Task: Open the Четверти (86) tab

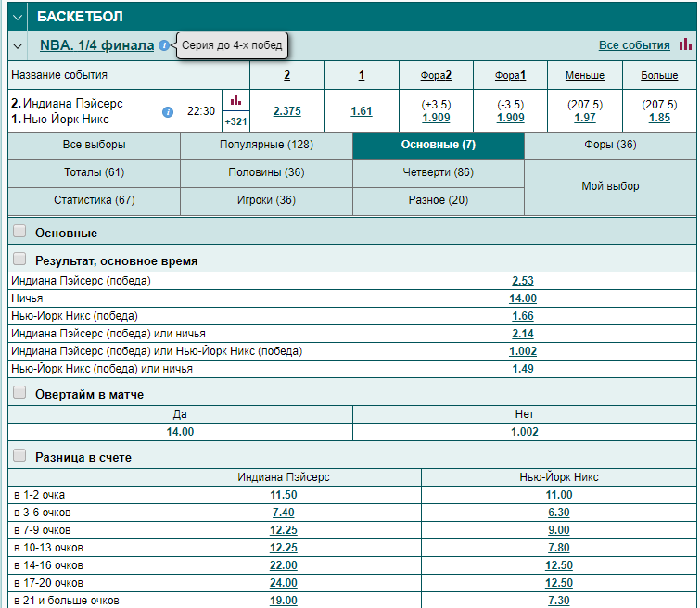Action: pos(439,172)
